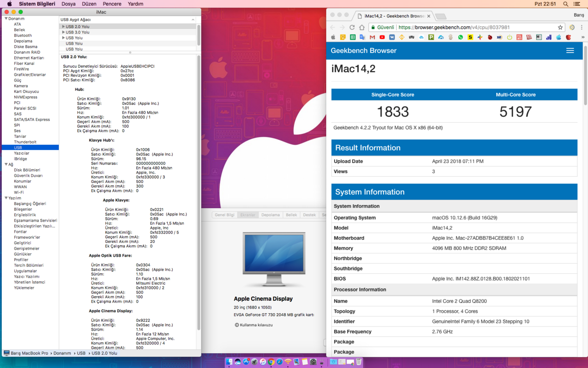588x368 pixels.
Task: Open the YouTube bookmark icon
Action: click(x=382, y=37)
